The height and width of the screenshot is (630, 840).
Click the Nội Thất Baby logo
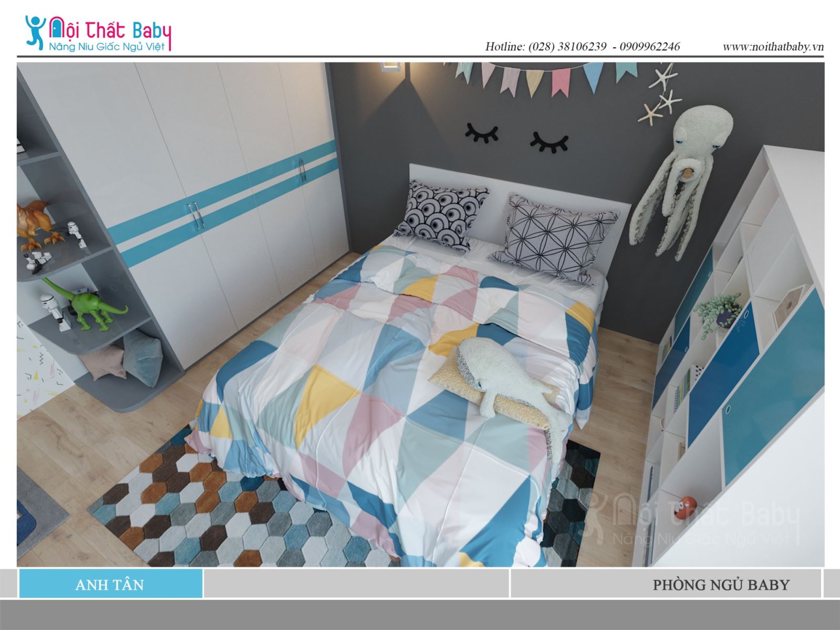98,34
